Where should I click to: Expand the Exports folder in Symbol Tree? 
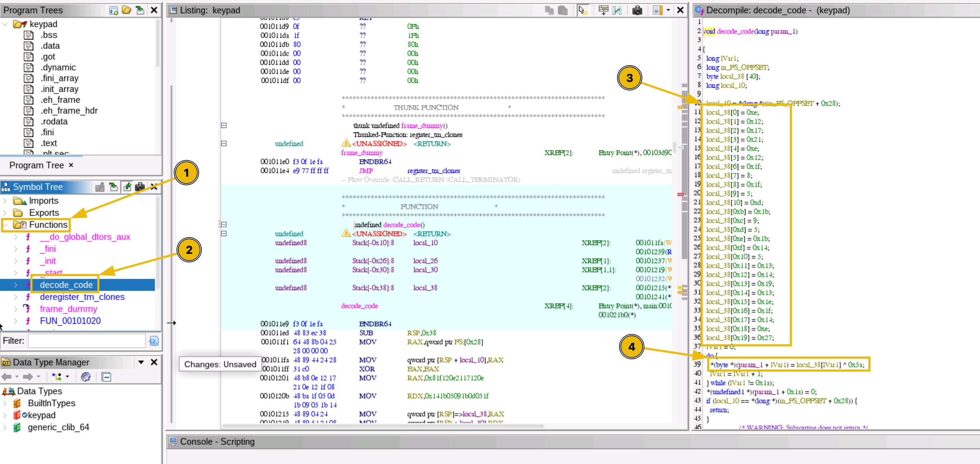pos(5,213)
